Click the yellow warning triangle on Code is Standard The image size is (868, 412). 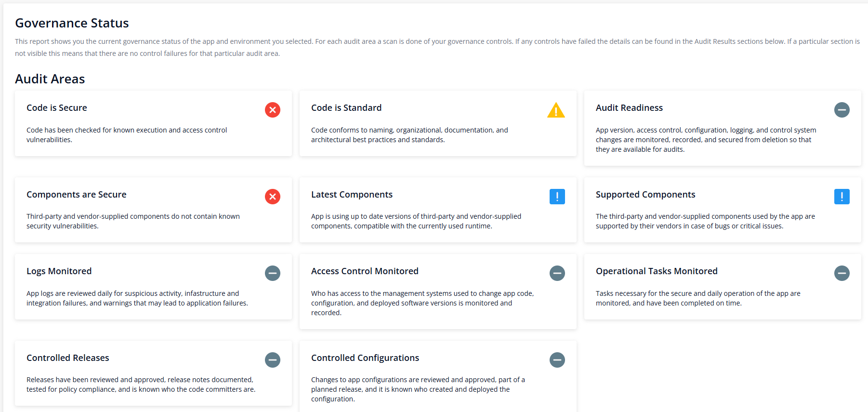556,110
